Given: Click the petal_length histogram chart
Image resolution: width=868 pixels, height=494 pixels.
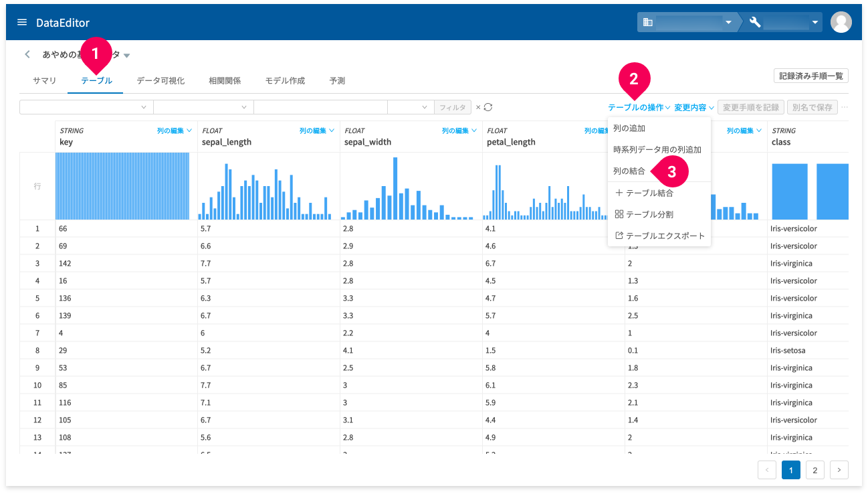Looking at the screenshot, I should point(545,191).
